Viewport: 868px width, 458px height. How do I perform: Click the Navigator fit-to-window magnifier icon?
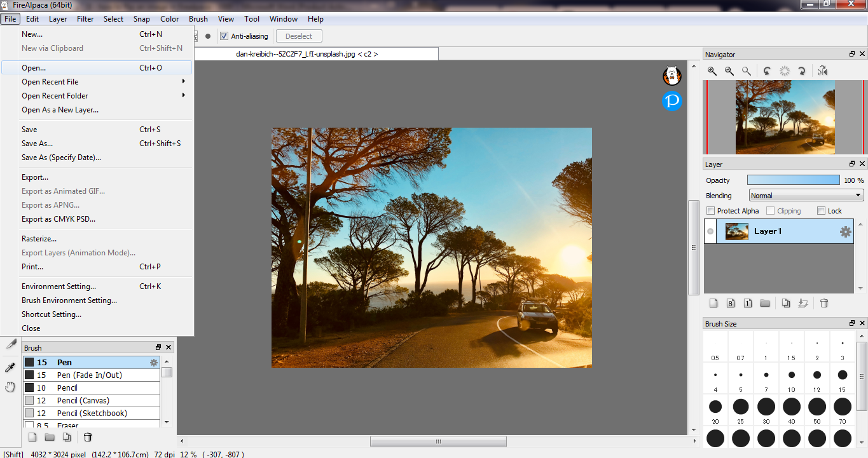tap(747, 71)
